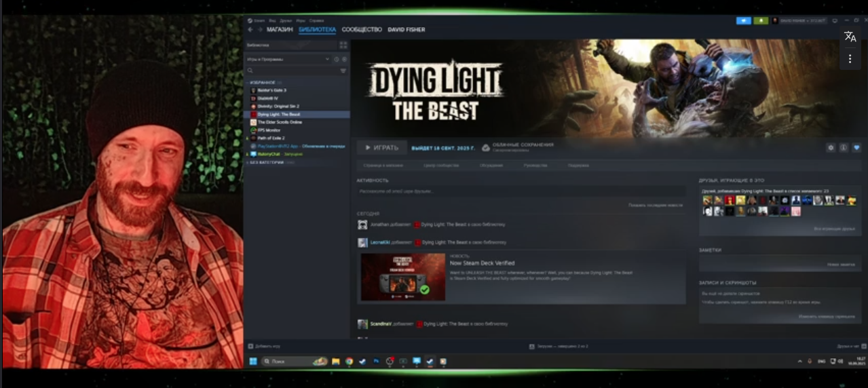Screen dimensions: 868x388
Task: Open game info icon
Action: click(844, 147)
